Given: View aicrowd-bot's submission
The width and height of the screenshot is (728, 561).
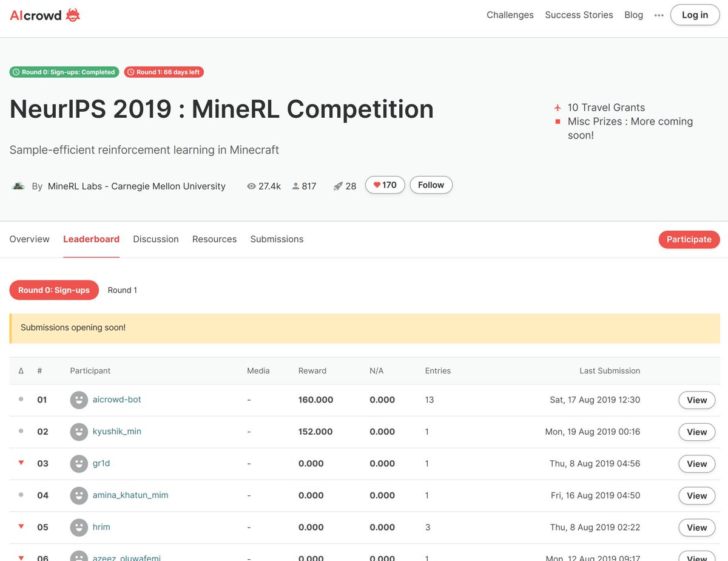Looking at the screenshot, I should [x=696, y=400].
